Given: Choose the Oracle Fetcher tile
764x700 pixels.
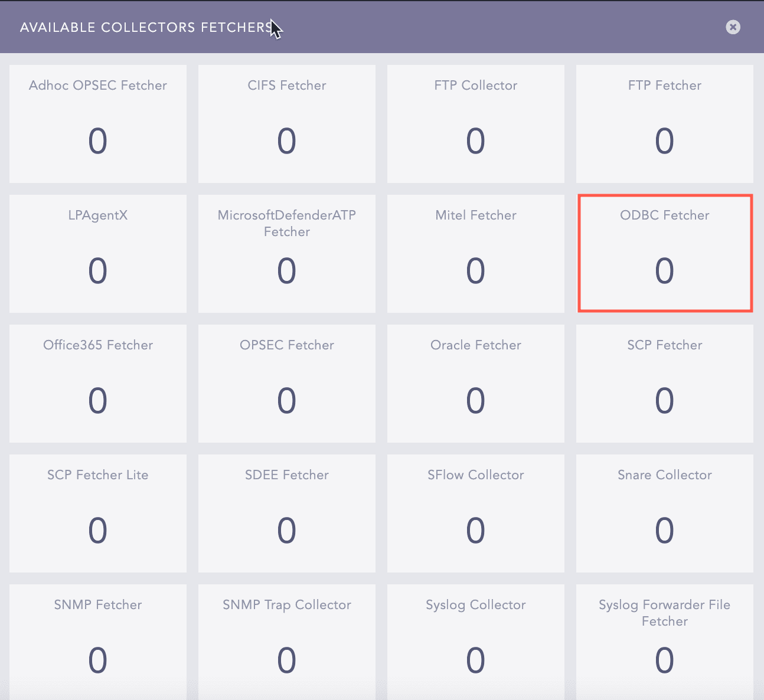Looking at the screenshot, I should click(x=476, y=384).
